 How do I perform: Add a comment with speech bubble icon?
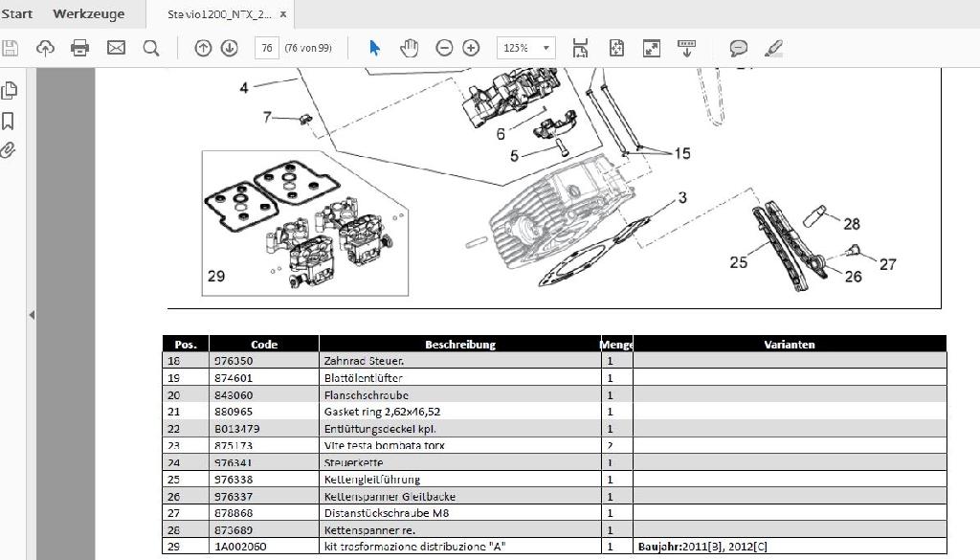pyautogui.click(x=739, y=48)
